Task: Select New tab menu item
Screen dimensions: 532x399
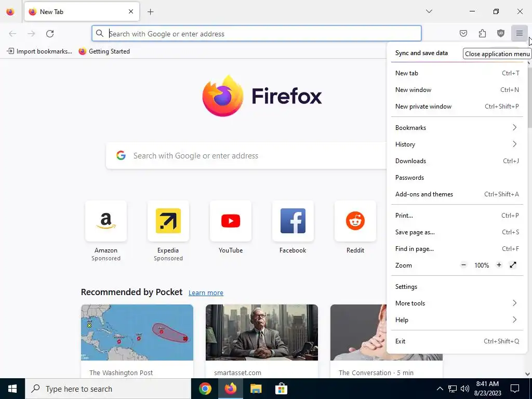Action: (x=457, y=73)
